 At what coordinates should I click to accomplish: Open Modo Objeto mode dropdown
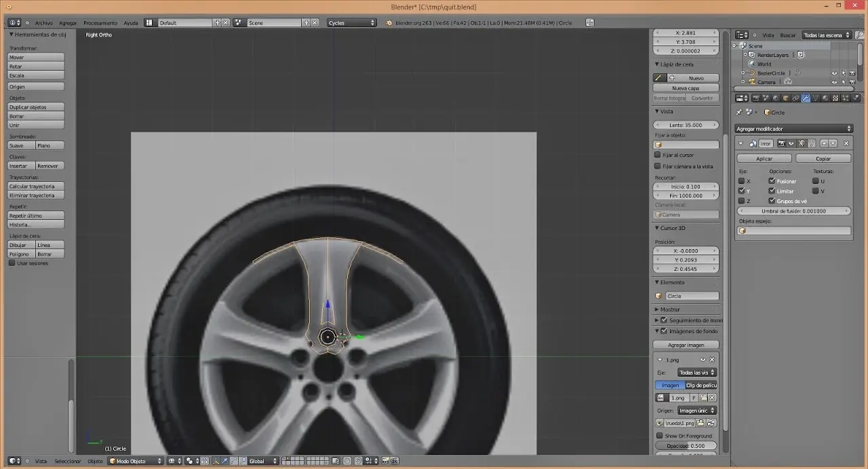(136, 461)
